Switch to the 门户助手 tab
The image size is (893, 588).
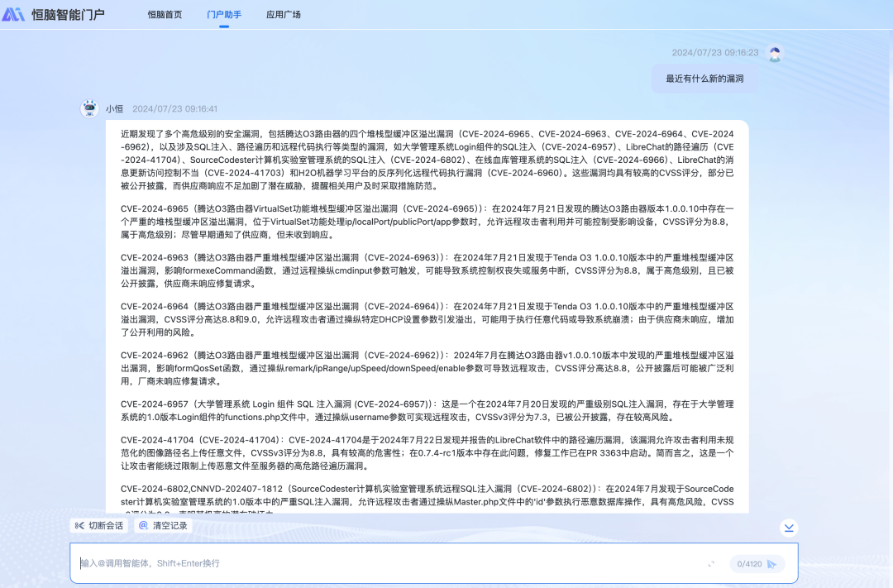tap(224, 15)
